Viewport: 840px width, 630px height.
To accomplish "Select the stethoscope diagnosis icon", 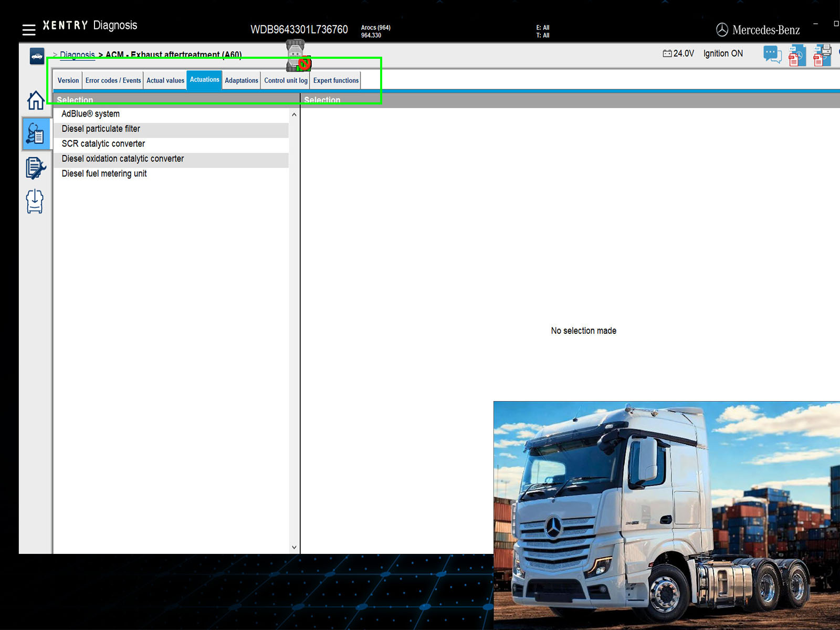I will tap(36, 134).
